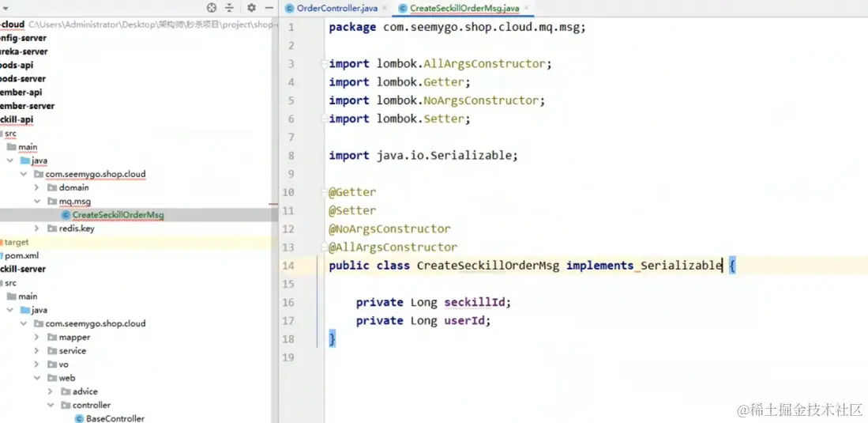Select the vo package label
The width and height of the screenshot is (868, 423).
pos(64,364)
